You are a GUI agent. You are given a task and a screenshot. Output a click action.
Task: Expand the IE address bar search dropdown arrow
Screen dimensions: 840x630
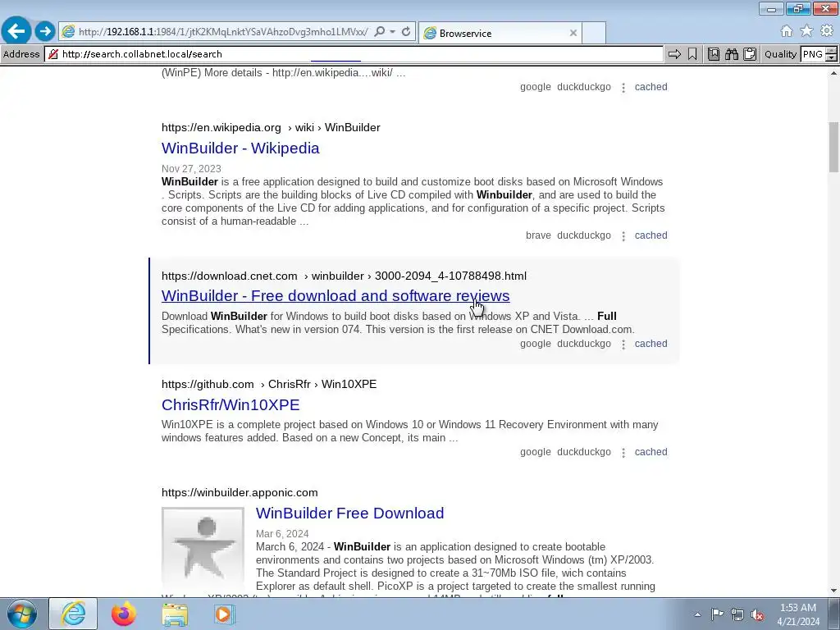tap(393, 32)
